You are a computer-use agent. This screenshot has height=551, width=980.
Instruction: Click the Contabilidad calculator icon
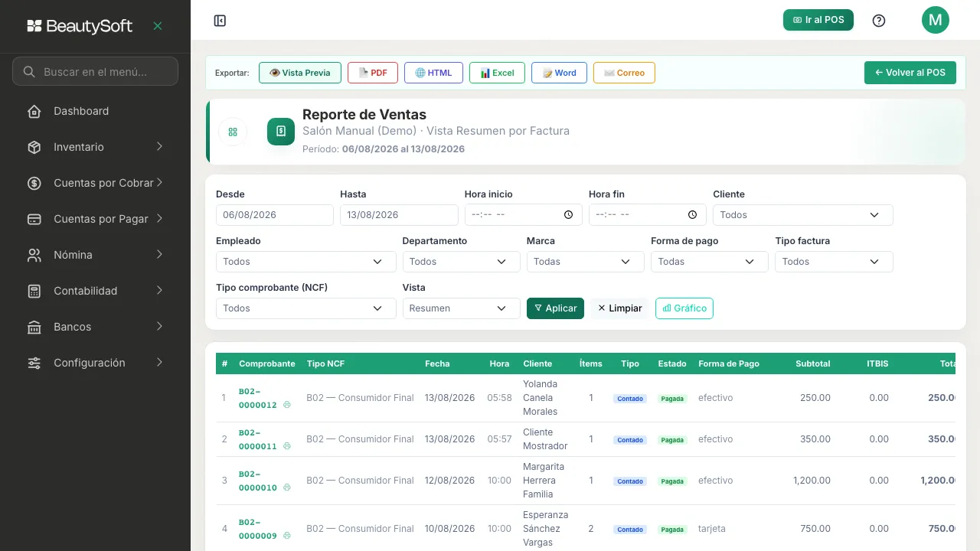coord(34,291)
